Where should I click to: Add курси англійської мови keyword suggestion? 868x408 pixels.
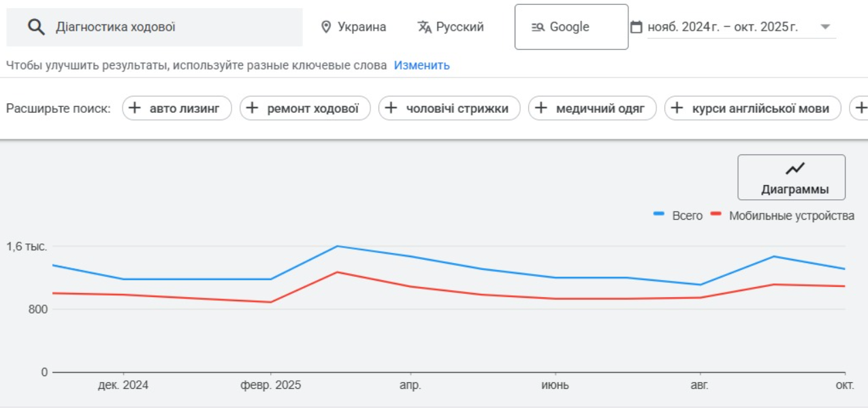752,108
